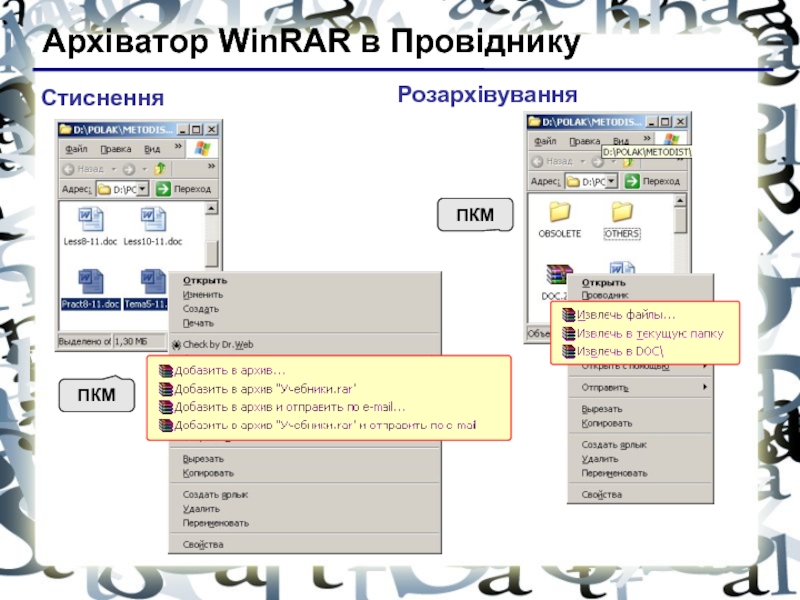Click Назад back arrow in left window
800x600 pixels.
pyautogui.click(x=68, y=169)
